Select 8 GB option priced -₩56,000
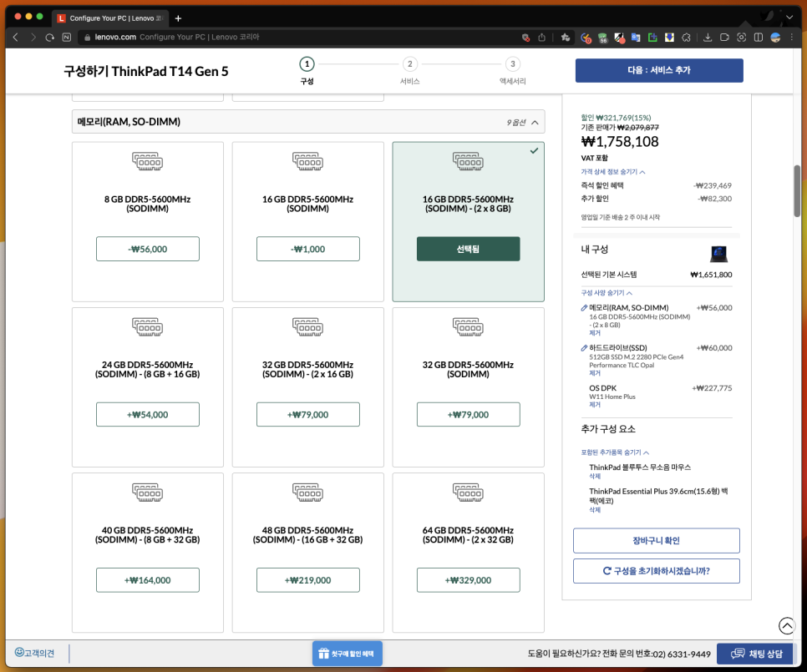The image size is (807, 672). tap(148, 249)
